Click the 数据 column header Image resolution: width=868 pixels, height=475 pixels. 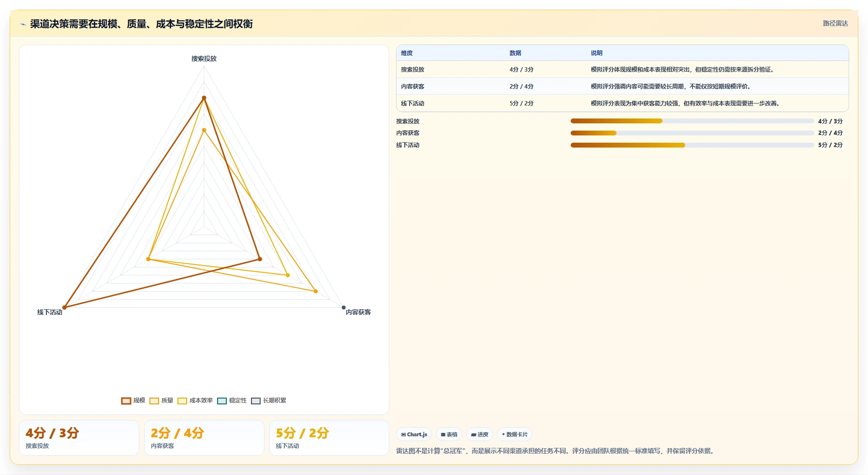point(515,53)
